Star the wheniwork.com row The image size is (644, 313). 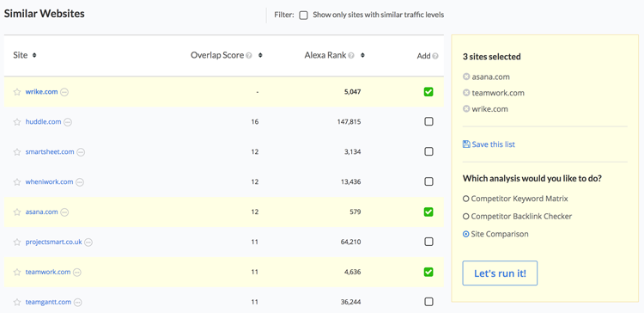tap(17, 182)
